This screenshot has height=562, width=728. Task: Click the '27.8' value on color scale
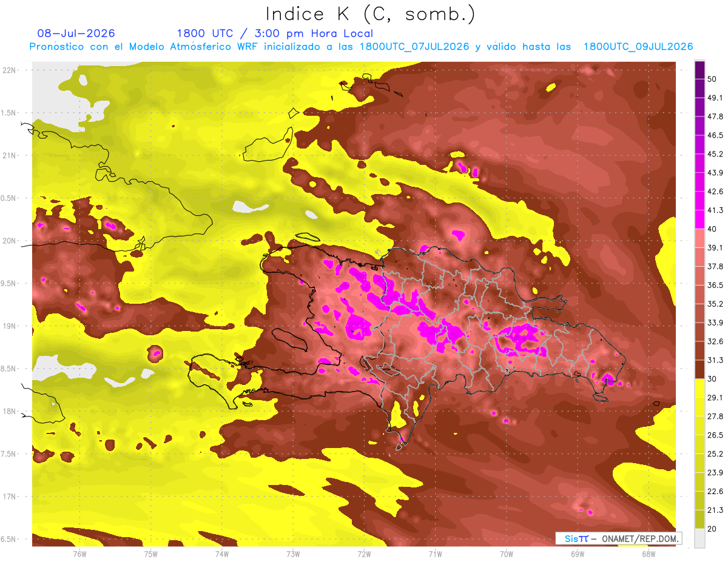pos(715,416)
